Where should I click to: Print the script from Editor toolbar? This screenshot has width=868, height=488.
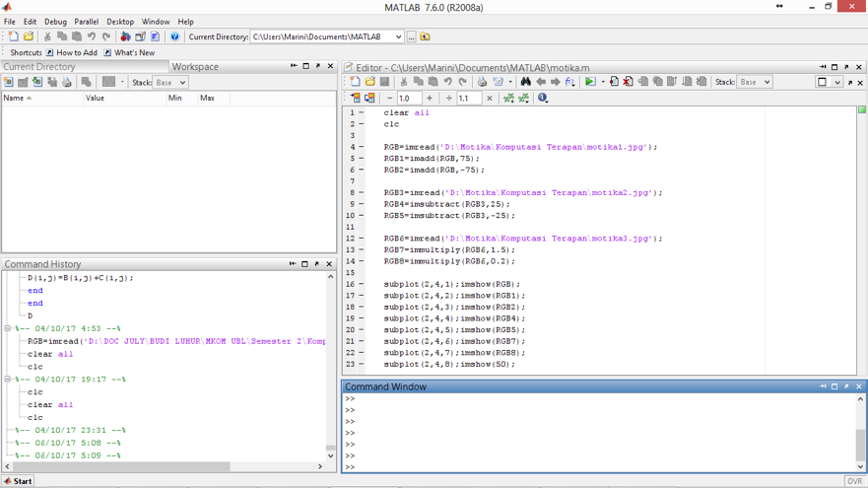pos(482,82)
